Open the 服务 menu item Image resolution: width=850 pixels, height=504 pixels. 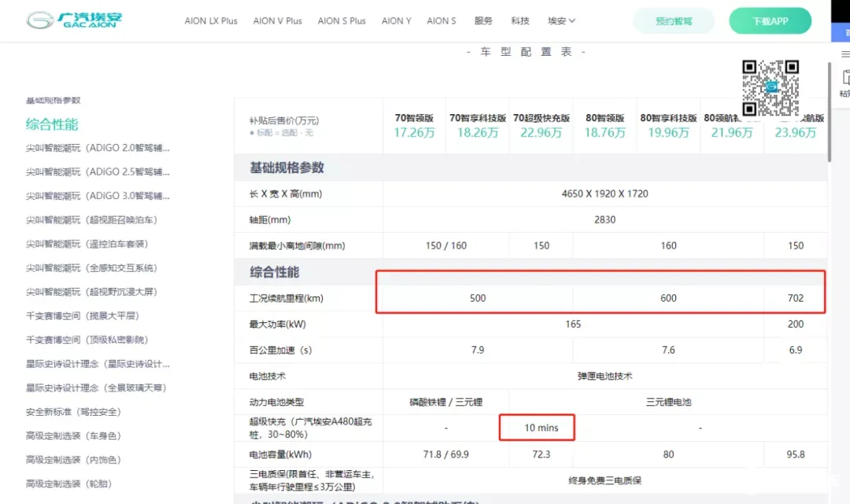pos(483,21)
